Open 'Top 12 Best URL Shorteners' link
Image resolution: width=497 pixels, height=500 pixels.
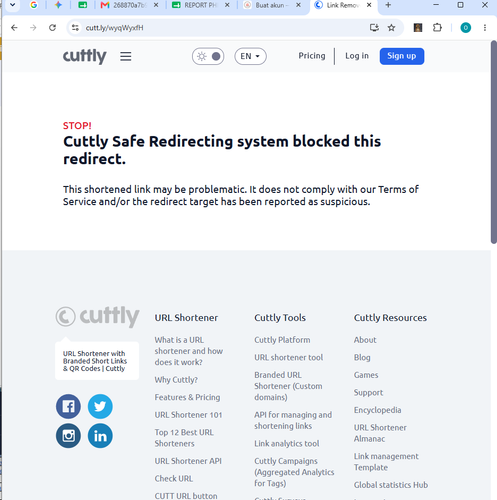pyautogui.click(x=184, y=438)
